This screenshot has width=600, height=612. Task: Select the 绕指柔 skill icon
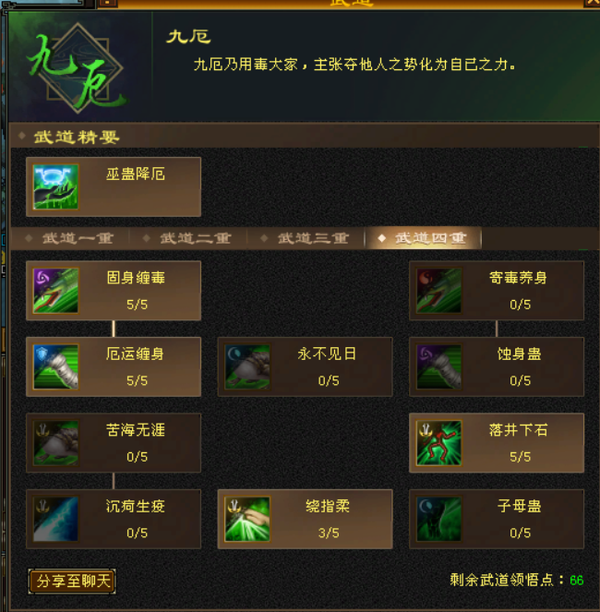247,519
